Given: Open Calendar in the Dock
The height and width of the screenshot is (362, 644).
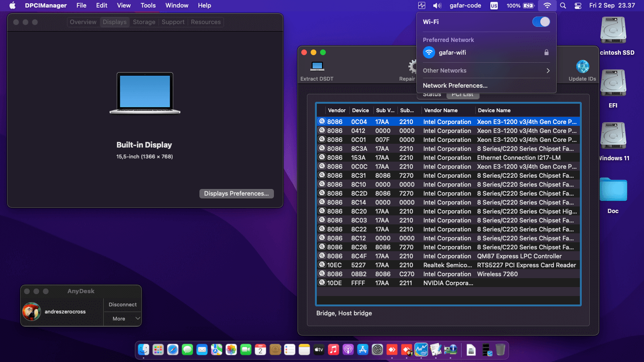Looking at the screenshot, I should click(260, 349).
